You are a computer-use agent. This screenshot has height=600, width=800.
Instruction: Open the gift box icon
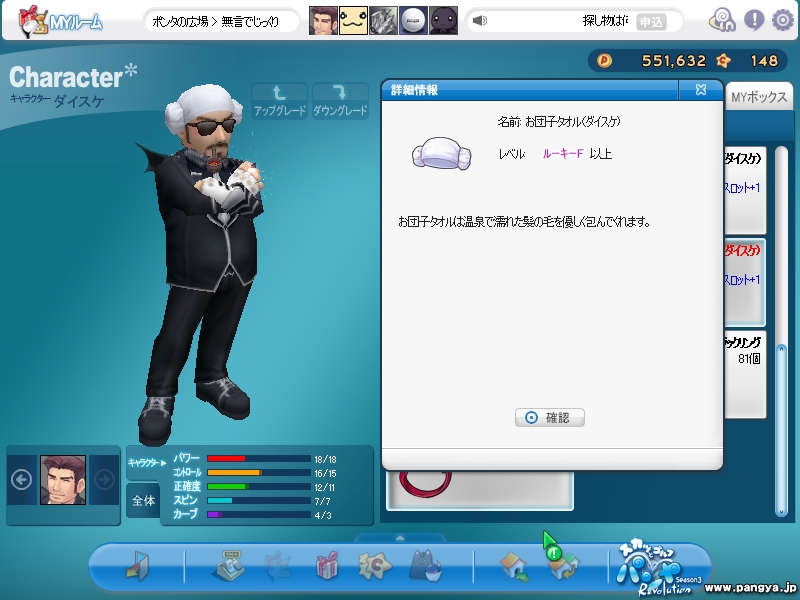(x=327, y=565)
